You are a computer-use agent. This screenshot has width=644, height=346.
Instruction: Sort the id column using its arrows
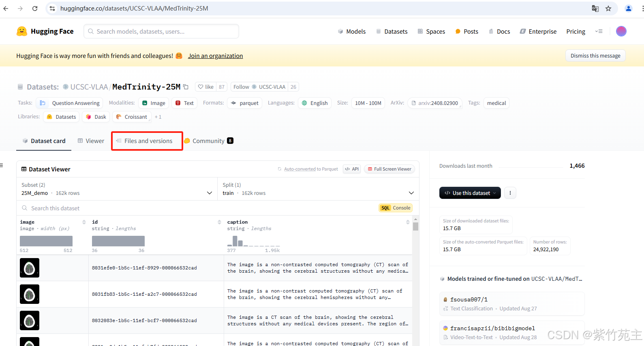pos(219,222)
